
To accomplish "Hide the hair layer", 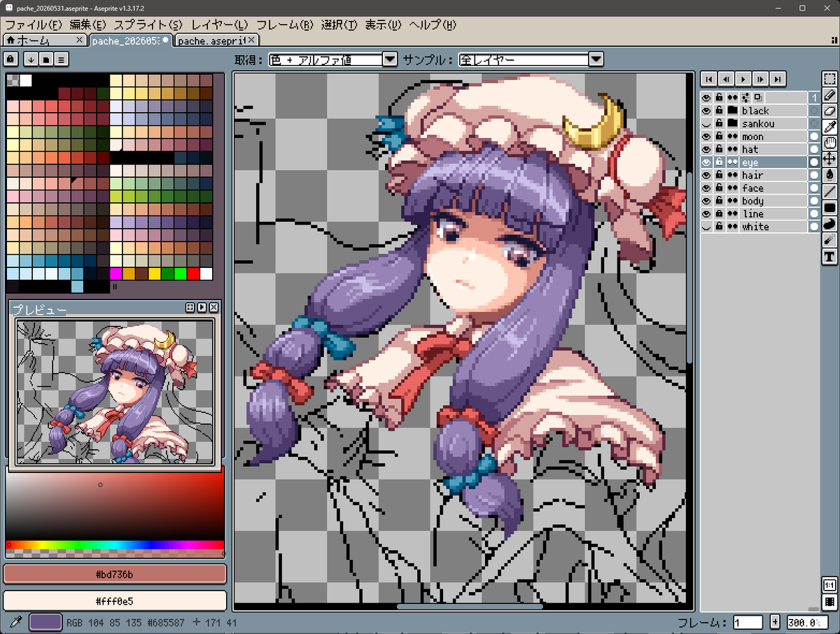I will 706,175.
